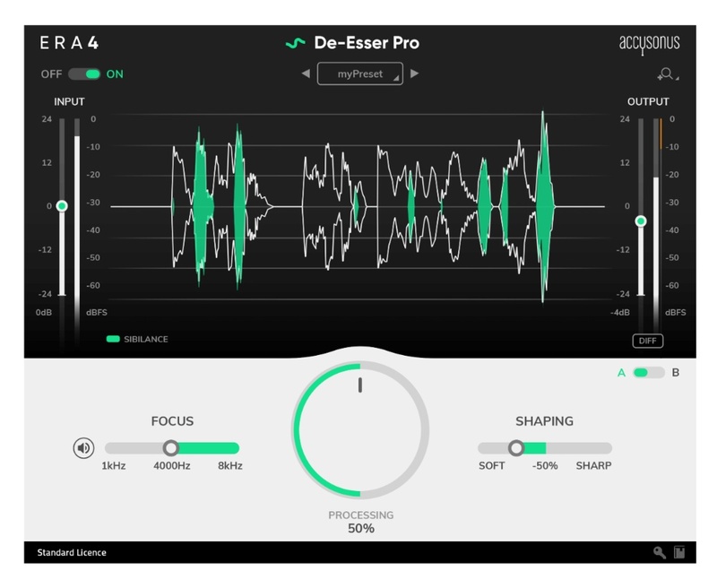The width and height of the screenshot is (717, 588).
Task: Toggle the SIBILANCE display indicator
Action: pyautogui.click(x=113, y=339)
